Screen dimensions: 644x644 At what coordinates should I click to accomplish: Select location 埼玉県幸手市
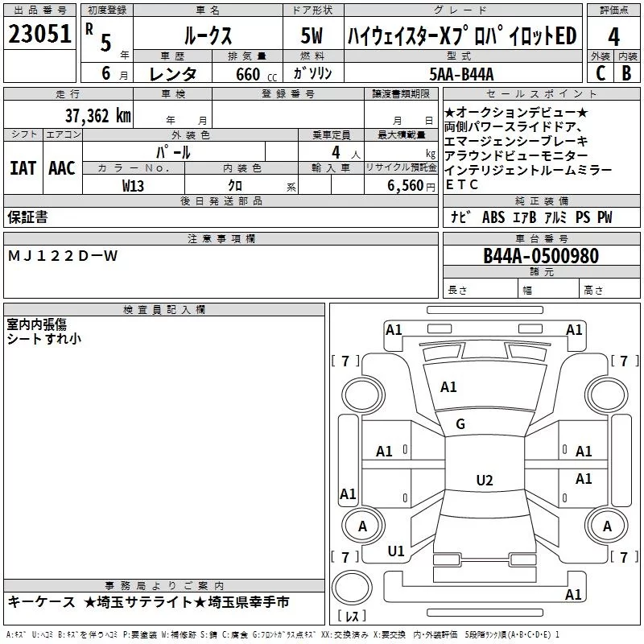pos(249,602)
